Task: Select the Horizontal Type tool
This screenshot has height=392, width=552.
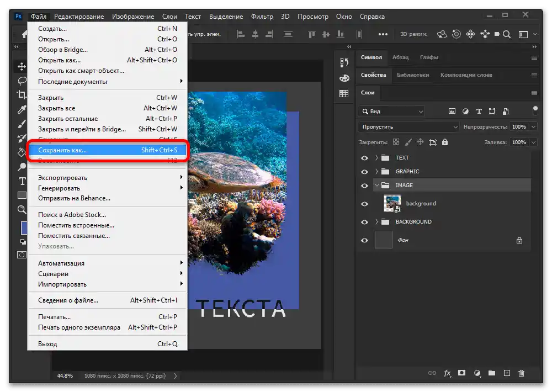Action: pos(22,181)
